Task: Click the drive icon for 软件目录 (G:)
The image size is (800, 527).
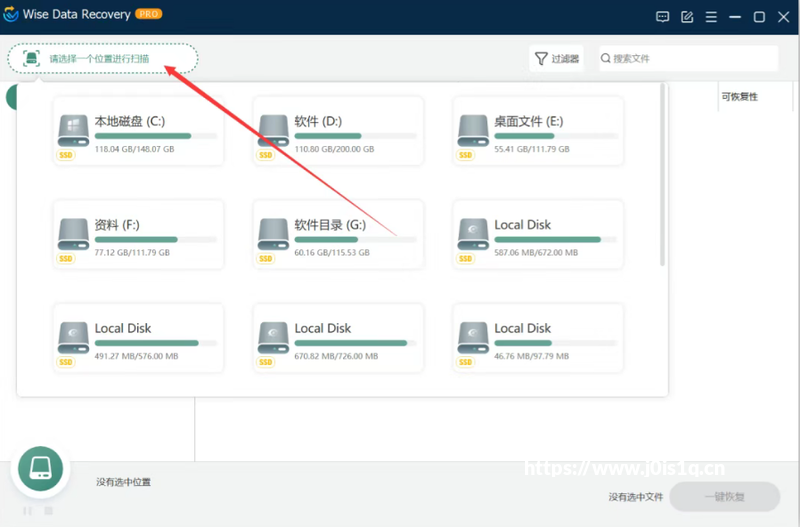Action: coord(273,235)
